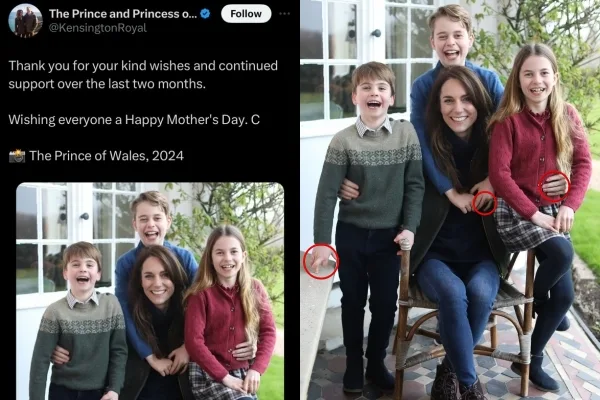Screen dimensions: 600x400
Task: Open the family photo attached to the tweet
Action: click(x=150, y=291)
